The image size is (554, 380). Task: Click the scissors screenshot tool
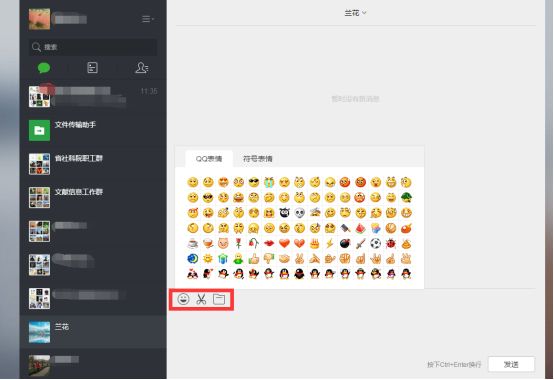point(201,299)
